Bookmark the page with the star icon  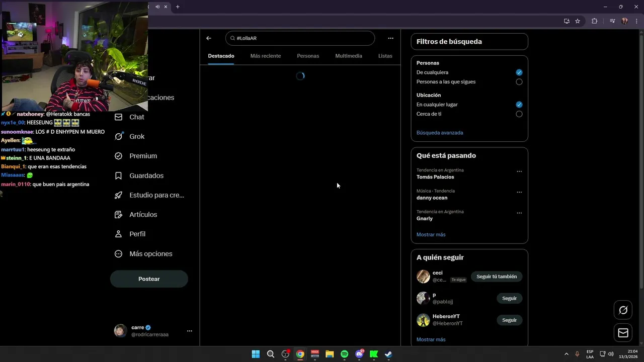[578, 21]
